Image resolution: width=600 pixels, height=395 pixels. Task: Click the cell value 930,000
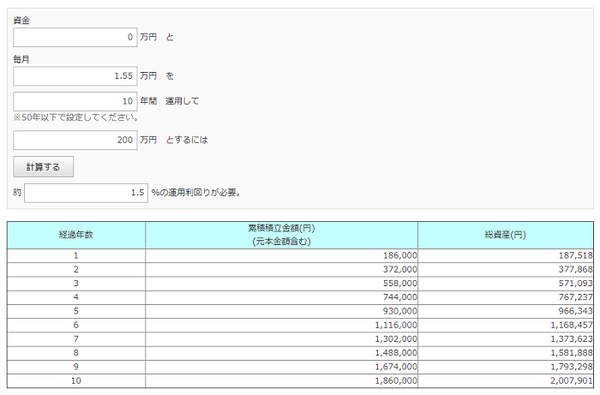400,311
